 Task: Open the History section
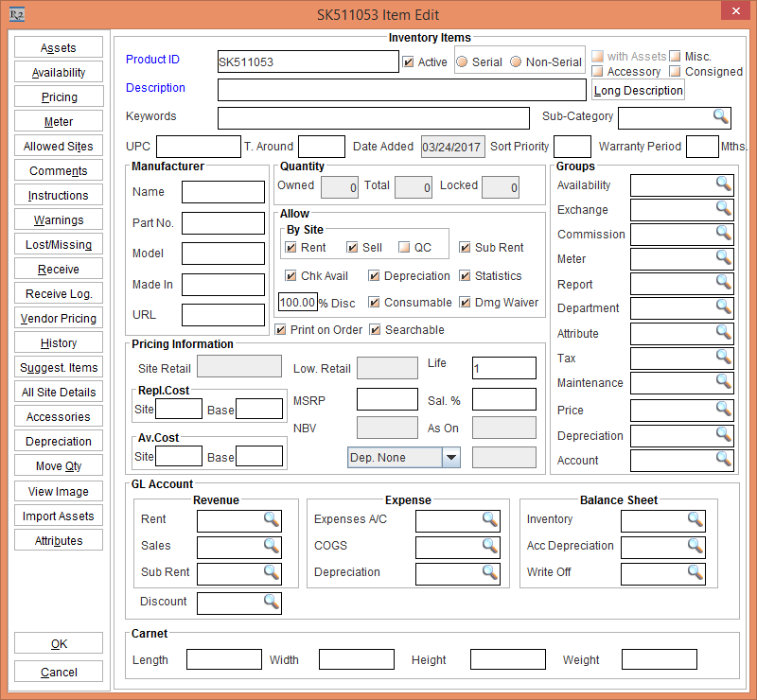click(59, 342)
